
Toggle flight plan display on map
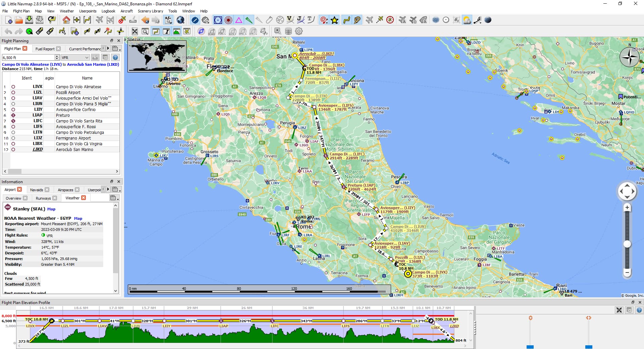346,20
